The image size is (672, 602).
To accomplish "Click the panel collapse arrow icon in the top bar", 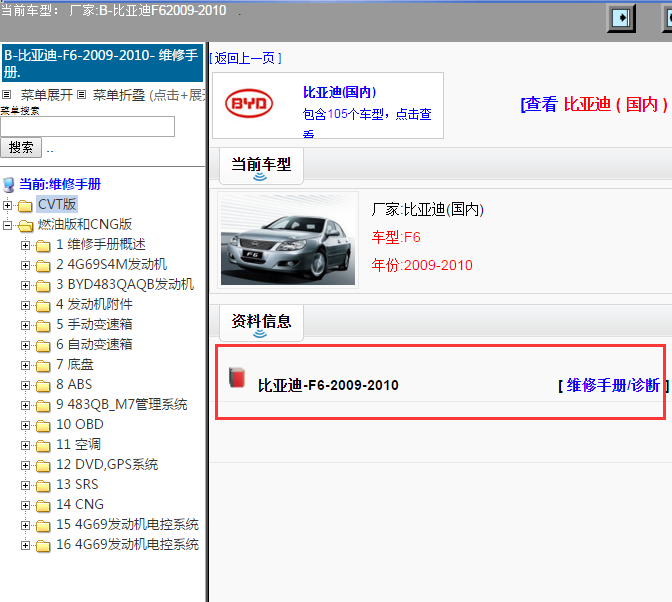I will (x=621, y=18).
